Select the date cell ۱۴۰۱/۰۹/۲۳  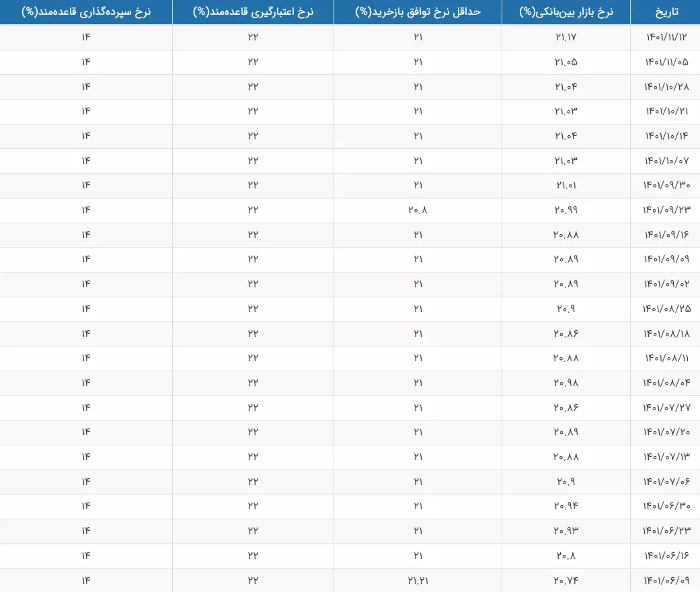(x=666, y=210)
